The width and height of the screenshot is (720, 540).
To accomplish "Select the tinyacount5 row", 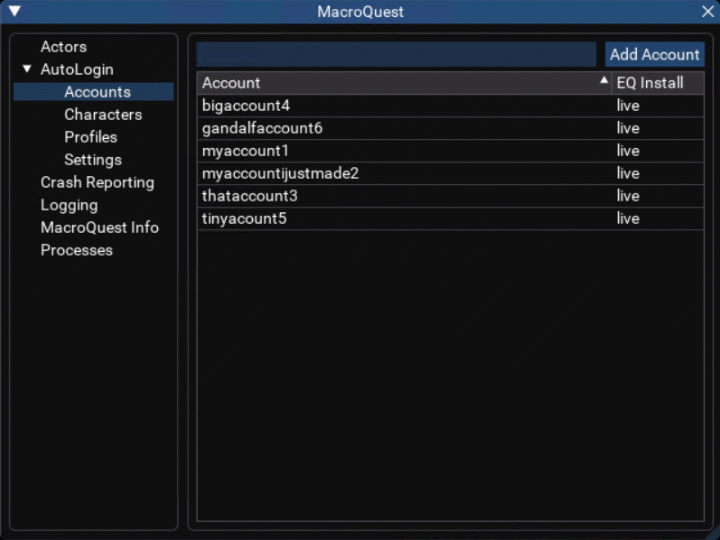I will tap(450, 219).
